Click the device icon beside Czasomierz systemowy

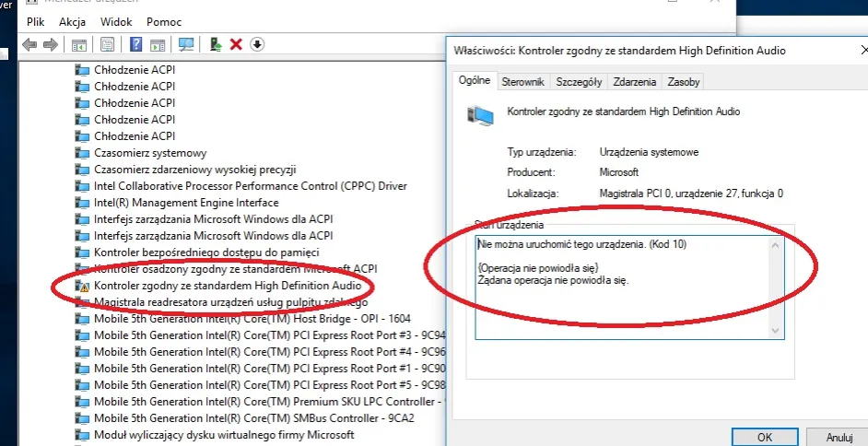[x=82, y=153]
